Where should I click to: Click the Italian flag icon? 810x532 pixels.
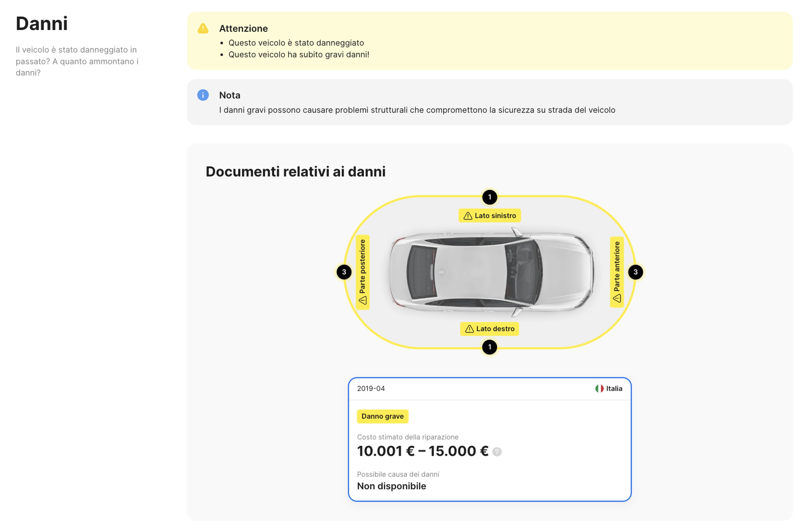coord(599,388)
